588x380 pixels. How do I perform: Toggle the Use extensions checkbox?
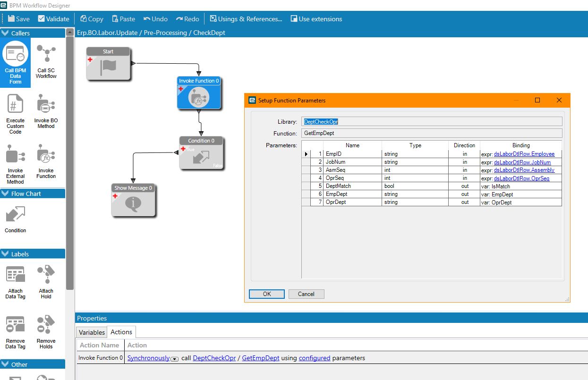294,19
